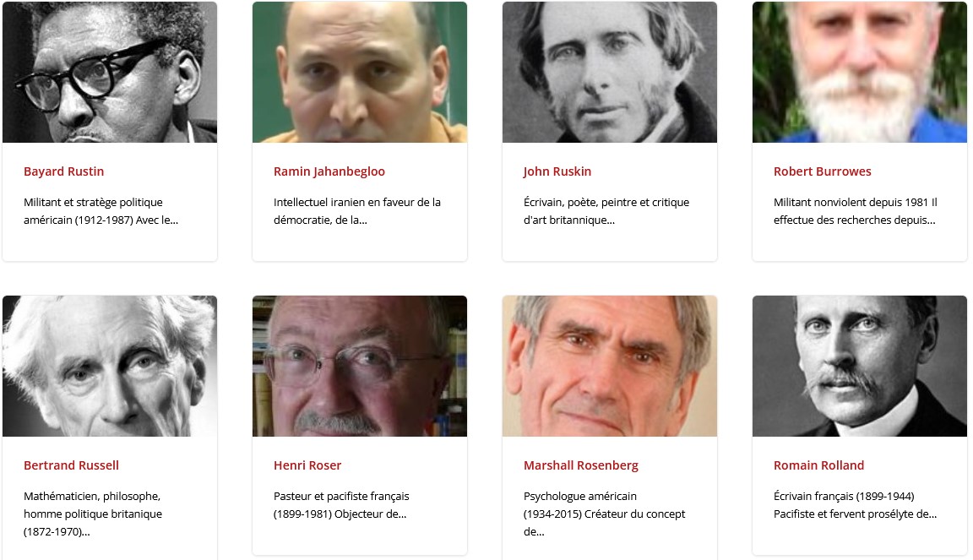The width and height of the screenshot is (973, 560).
Task: Click the Henri Roser name link
Action: coord(307,465)
